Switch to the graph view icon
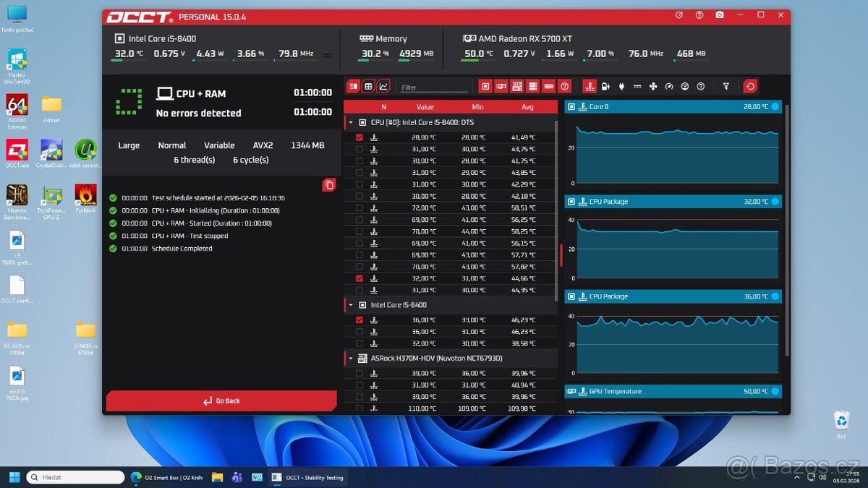This screenshot has width=868, height=488. click(x=383, y=85)
